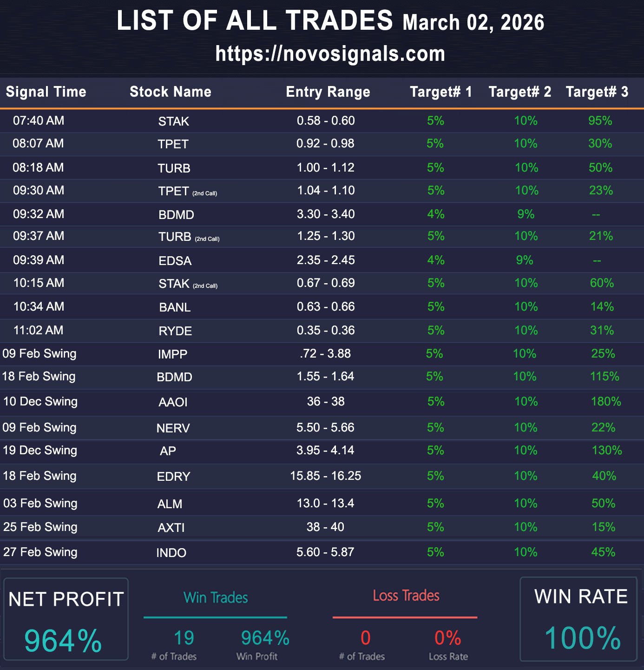Image resolution: width=644 pixels, height=670 pixels.
Task: Select the INDO stock ticker
Action: 171,553
